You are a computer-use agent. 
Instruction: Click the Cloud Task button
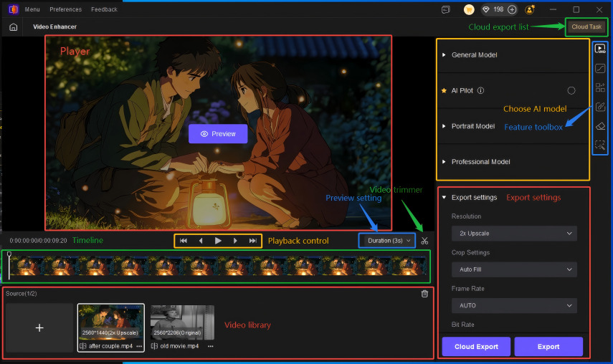click(x=586, y=27)
